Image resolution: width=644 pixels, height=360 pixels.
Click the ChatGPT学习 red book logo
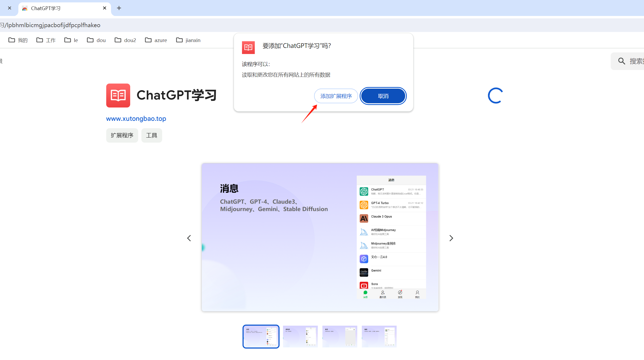pos(118,96)
